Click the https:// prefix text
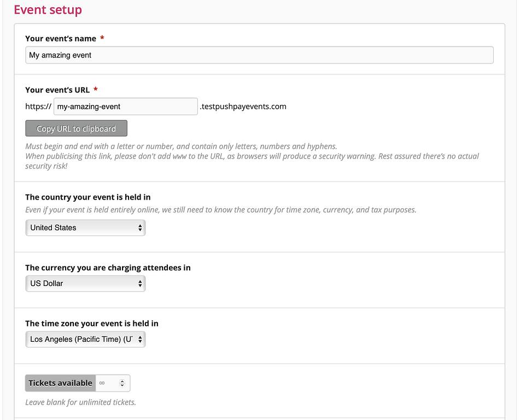 (x=38, y=107)
